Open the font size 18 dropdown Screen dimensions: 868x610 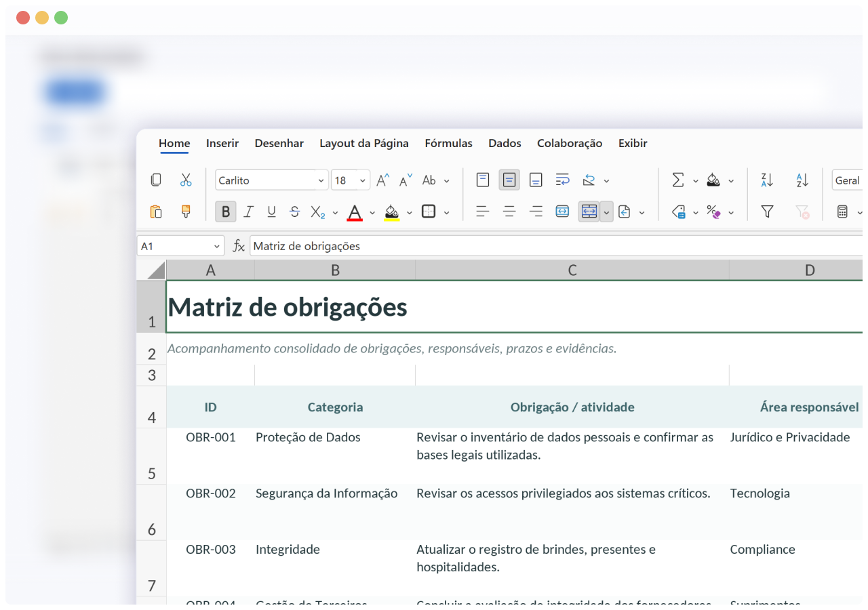tap(363, 181)
